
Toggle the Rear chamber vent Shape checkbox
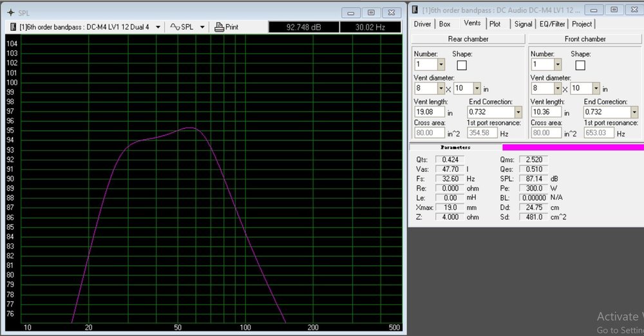click(462, 65)
